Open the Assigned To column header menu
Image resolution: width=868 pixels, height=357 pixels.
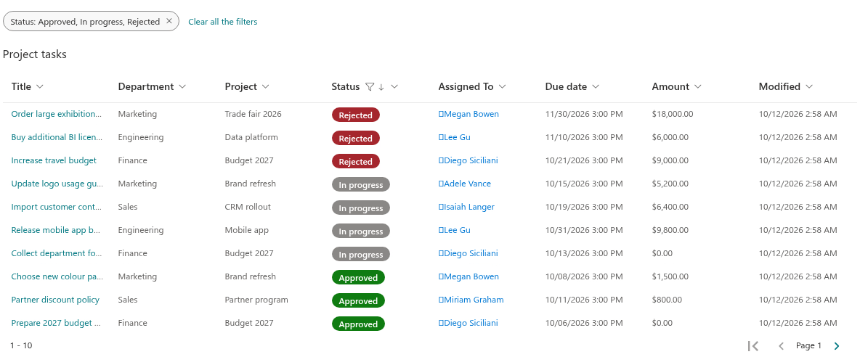pos(502,87)
